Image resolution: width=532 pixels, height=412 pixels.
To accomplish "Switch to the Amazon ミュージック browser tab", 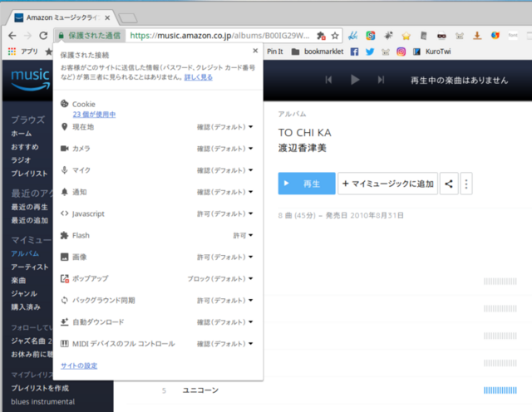I will click(63, 17).
